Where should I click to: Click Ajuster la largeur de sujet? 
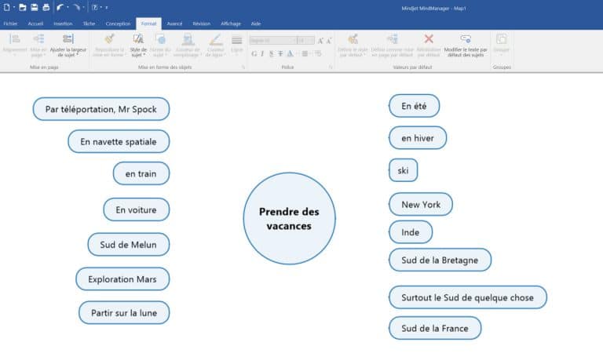point(68,45)
